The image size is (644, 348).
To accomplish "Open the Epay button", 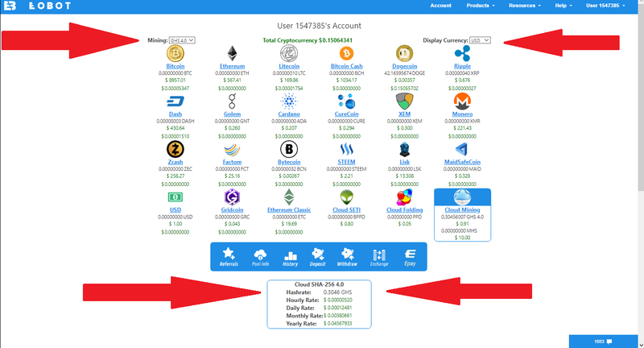I will [410, 257].
